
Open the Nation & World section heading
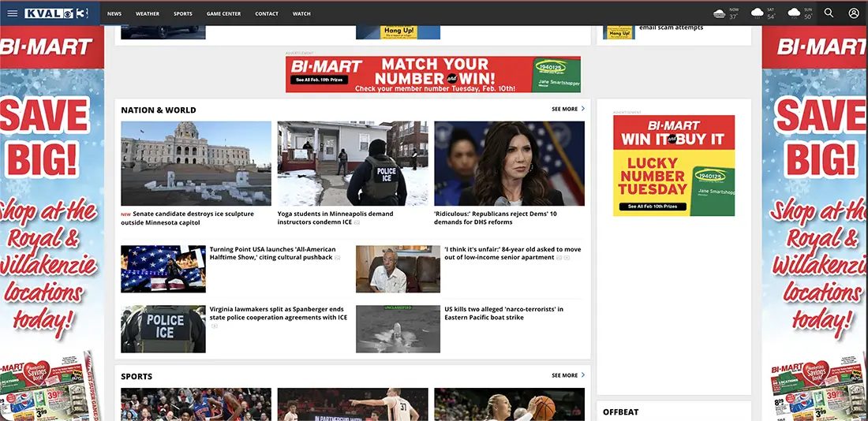[x=159, y=110]
